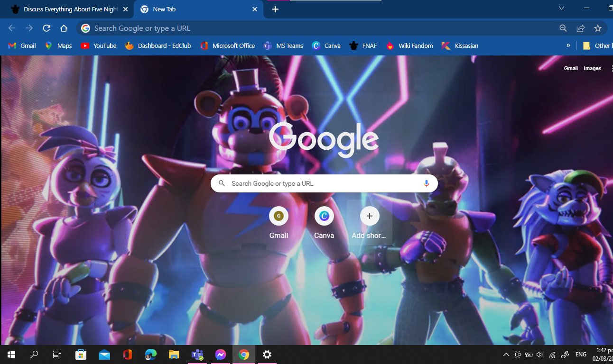Check battery status in system tray

pos(529,355)
